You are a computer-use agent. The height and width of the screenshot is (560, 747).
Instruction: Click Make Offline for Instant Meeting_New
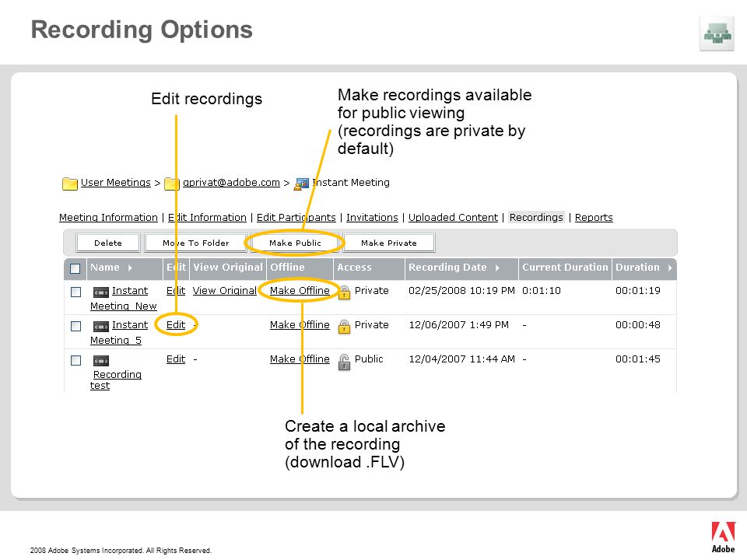coord(300,291)
